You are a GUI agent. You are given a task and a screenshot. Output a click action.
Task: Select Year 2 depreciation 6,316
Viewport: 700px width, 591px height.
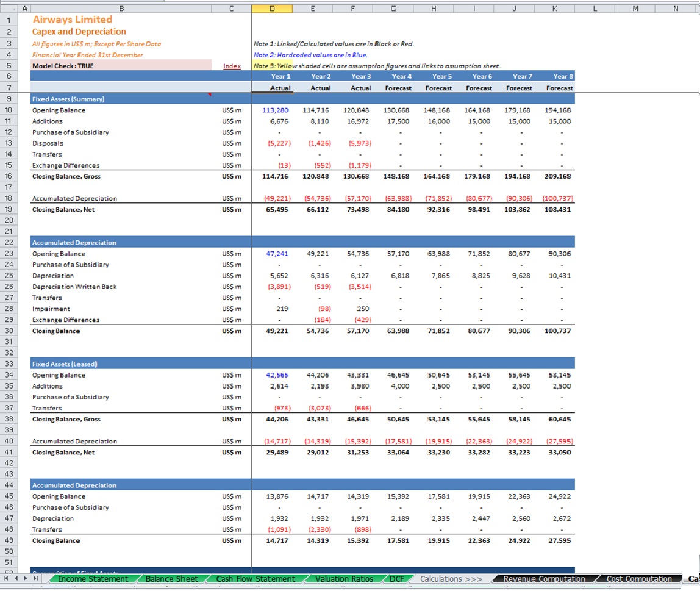tap(320, 276)
